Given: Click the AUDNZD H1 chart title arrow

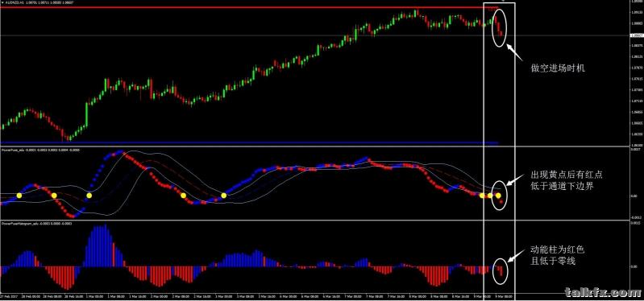Looking at the screenshot, I should pyautogui.click(x=2, y=2).
